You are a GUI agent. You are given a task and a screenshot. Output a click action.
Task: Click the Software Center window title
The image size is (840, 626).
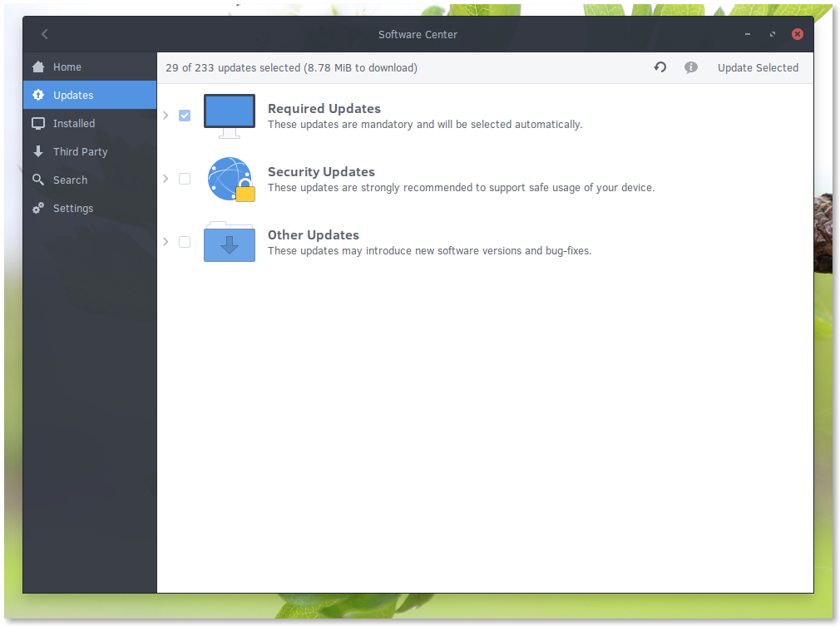click(418, 35)
